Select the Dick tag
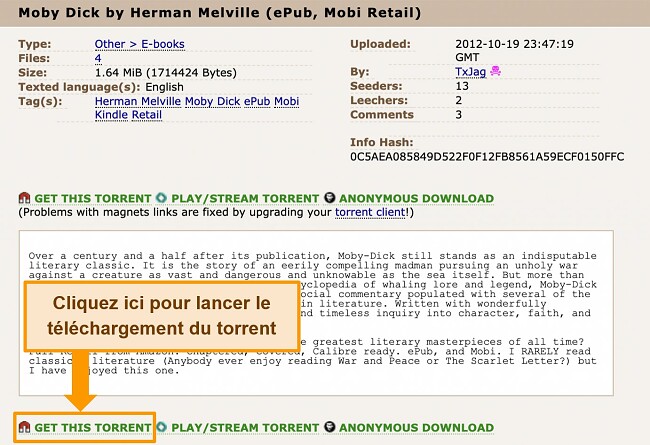 228,101
